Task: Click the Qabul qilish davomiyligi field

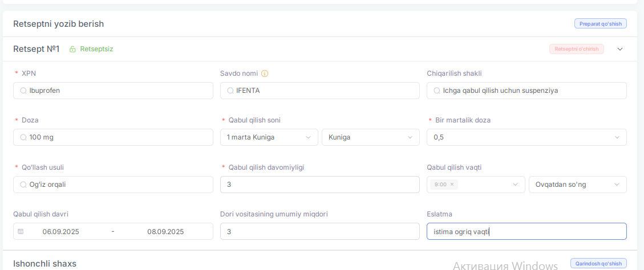Action: 320,185
